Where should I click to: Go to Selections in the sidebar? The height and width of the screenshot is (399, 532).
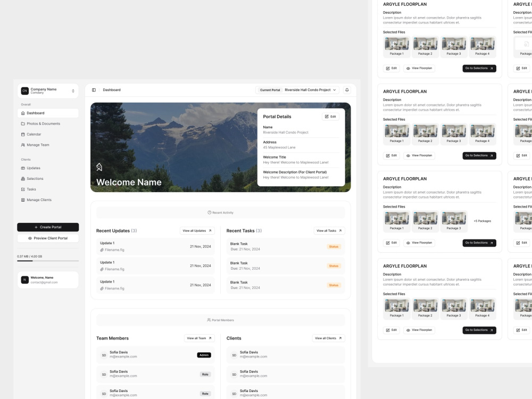pos(48,178)
